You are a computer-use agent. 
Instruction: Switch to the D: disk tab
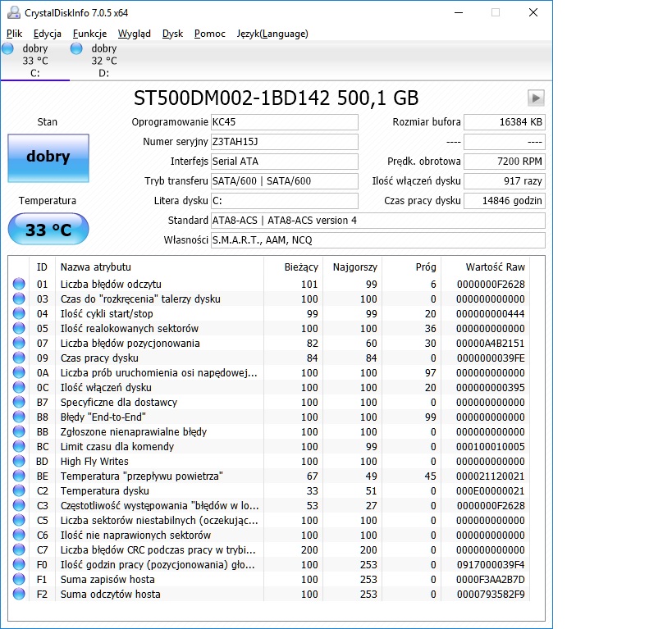(103, 61)
